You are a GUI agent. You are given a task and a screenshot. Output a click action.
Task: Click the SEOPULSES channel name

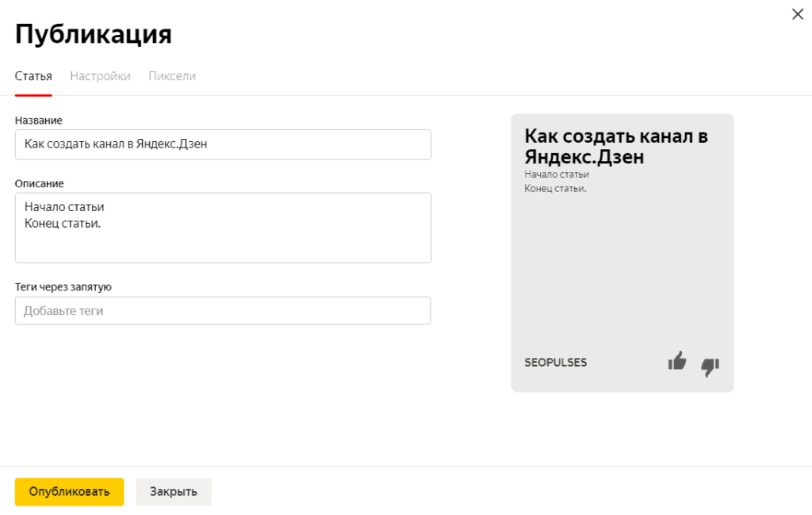555,363
